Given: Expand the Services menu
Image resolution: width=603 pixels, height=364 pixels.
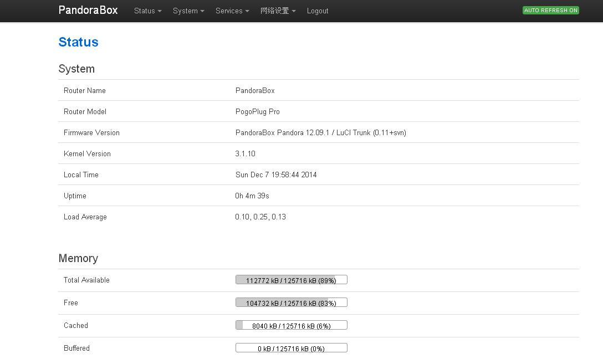Looking at the screenshot, I should (x=232, y=11).
